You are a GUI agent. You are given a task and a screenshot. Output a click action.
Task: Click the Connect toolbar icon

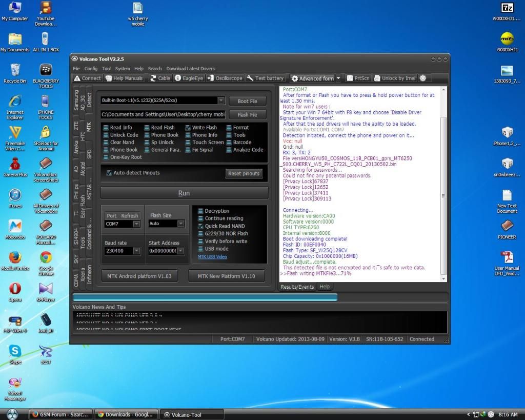[x=87, y=78]
